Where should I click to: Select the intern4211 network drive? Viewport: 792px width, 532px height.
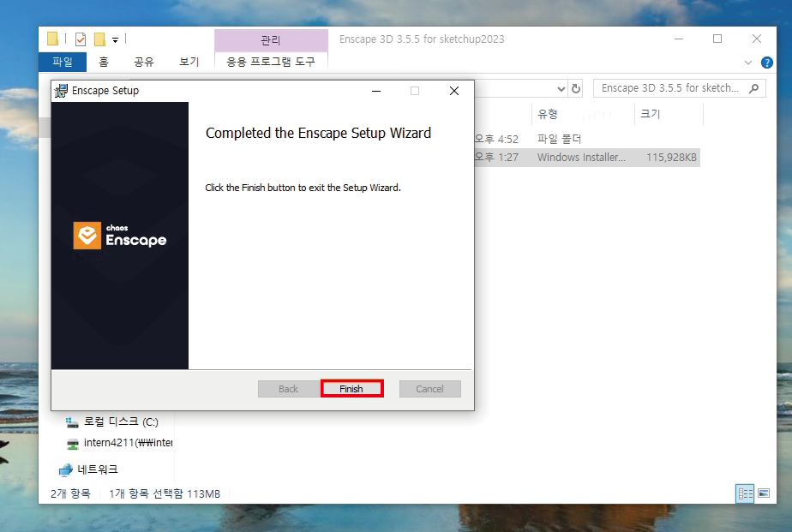pos(128,443)
